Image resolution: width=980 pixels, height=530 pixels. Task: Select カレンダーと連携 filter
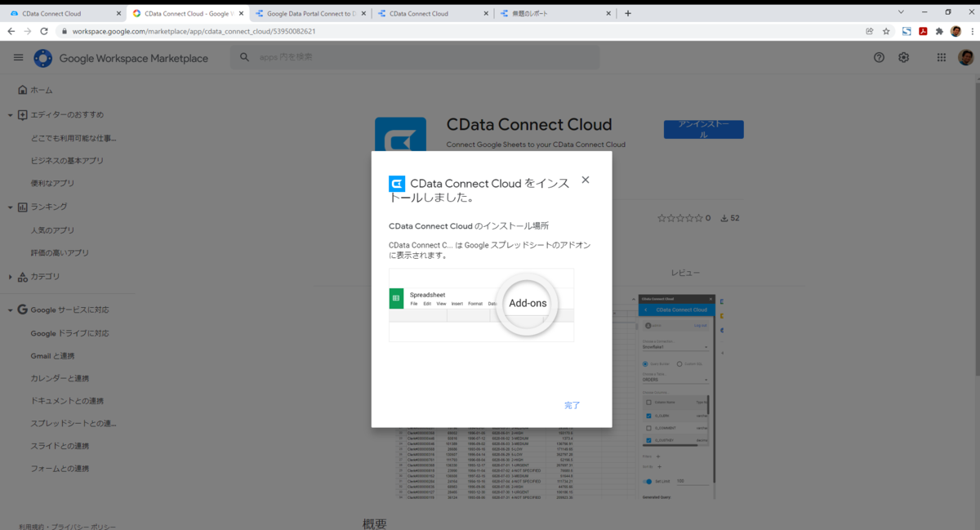click(x=60, y=379)
